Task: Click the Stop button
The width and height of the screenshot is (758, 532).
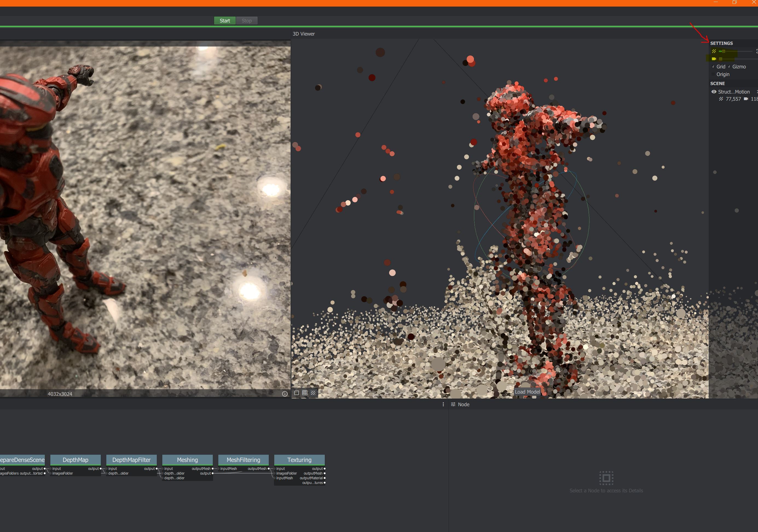Action: [x=247, y=21]
